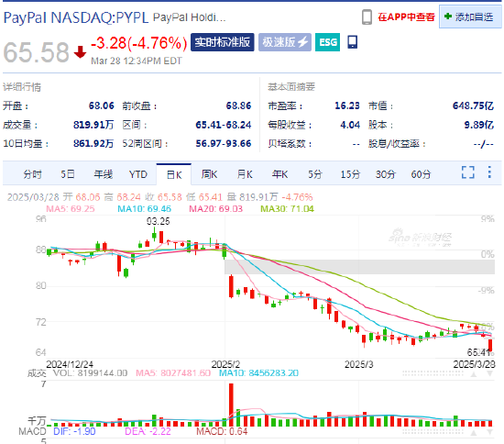Click the 52周区间 value 56.97-93.66
The width and height of the screenshot is (504, 444).
224,143
